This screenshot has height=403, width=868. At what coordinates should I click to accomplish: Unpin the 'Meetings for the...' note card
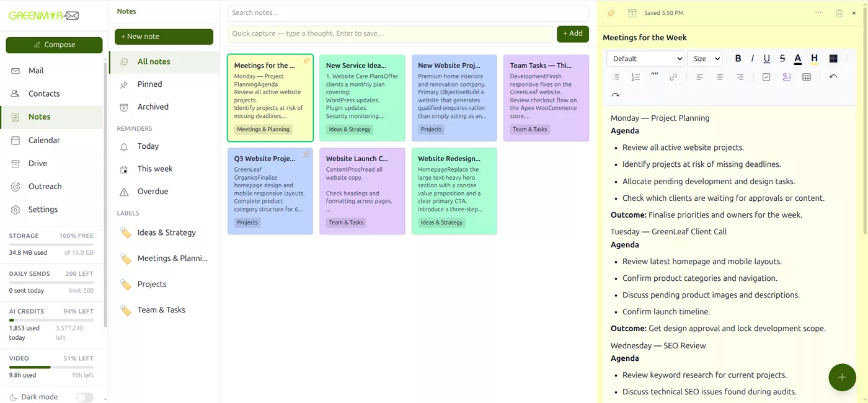click(306, 61)
